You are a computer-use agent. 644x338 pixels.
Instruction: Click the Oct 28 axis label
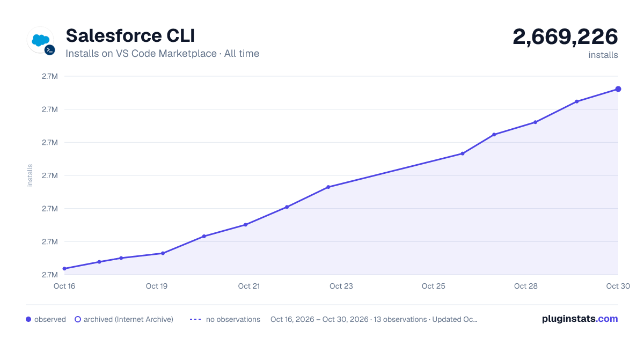point(526,286)
